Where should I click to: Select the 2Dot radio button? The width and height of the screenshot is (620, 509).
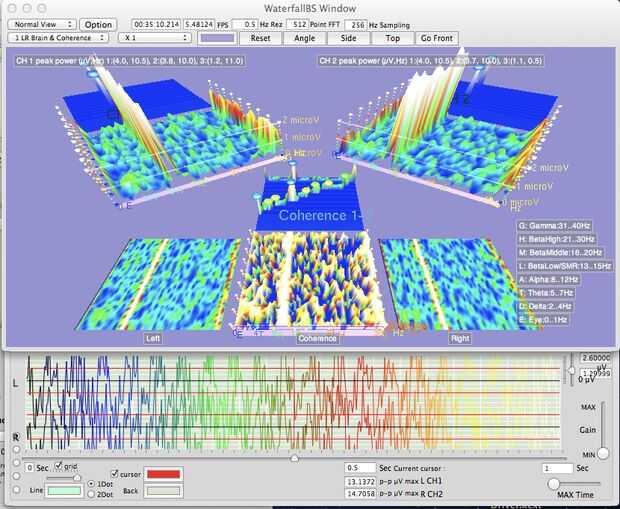[x=91, y=494]
